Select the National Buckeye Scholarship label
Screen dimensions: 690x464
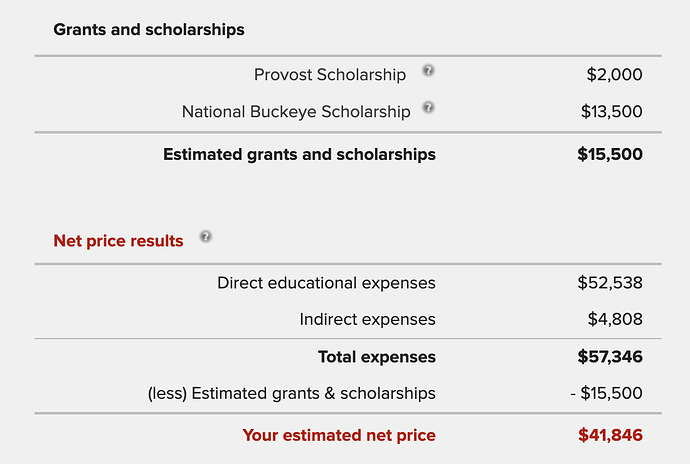coord(296,112)
